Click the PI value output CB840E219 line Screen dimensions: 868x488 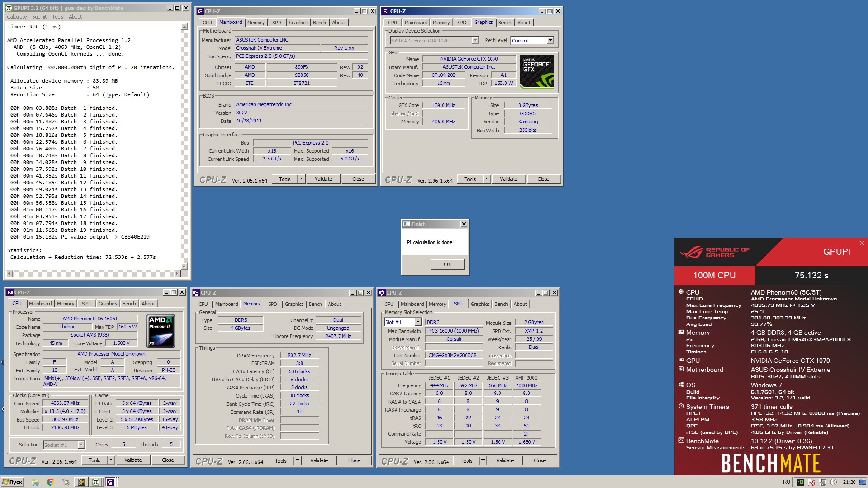tap(80, 237)
